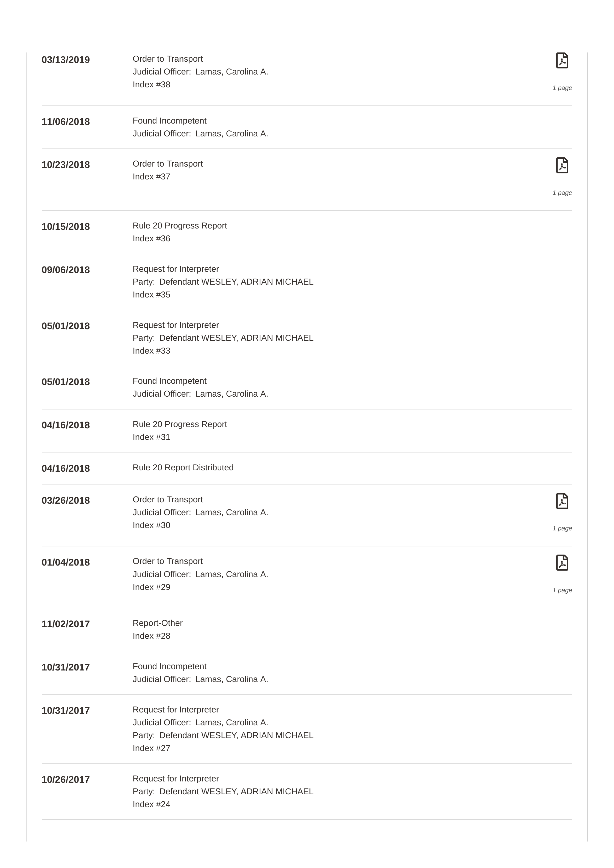
Task: Select Request for Interpreter Index #35
Action: [x=307, y=282]
